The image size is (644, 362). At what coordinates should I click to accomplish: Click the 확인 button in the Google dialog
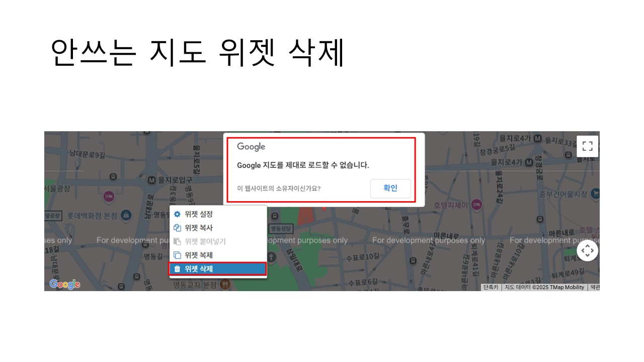click(x=390, y=189)
